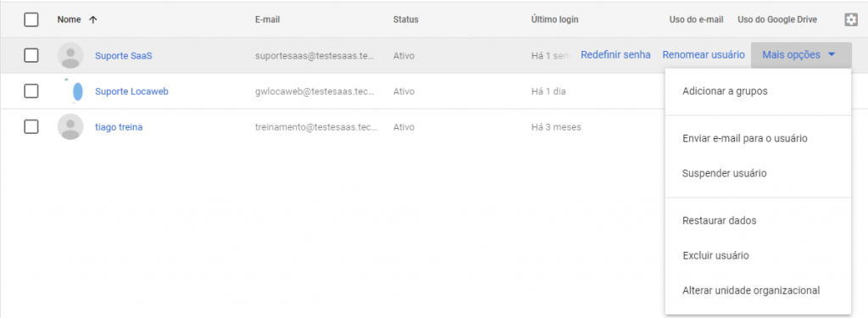Open Suporte Locaweb user name link
868x318 pixels.
click(131, 92)
